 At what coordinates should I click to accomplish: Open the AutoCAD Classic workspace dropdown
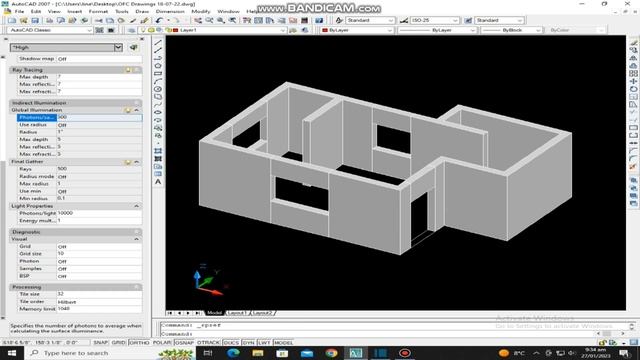tap(89, 30)
